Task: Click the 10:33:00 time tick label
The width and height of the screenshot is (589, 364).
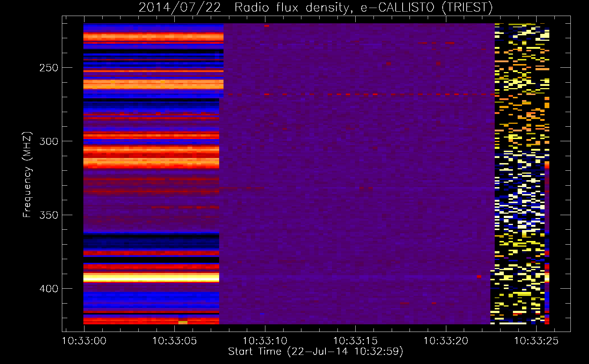Action: click(84, 341)
